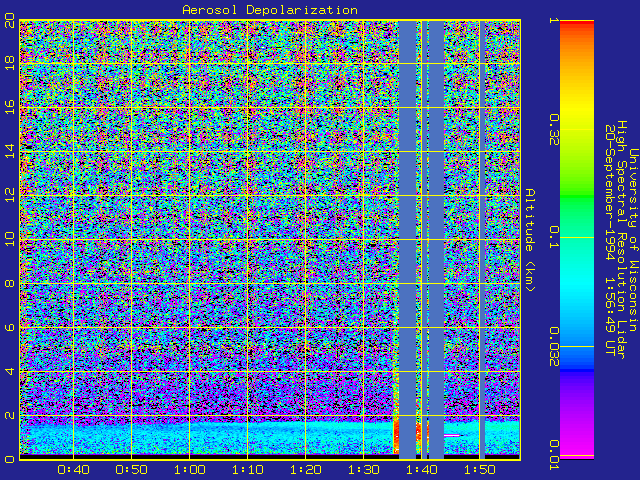Click the colorbar value 0.032
The image size is (640, 480).
point(553,347)
